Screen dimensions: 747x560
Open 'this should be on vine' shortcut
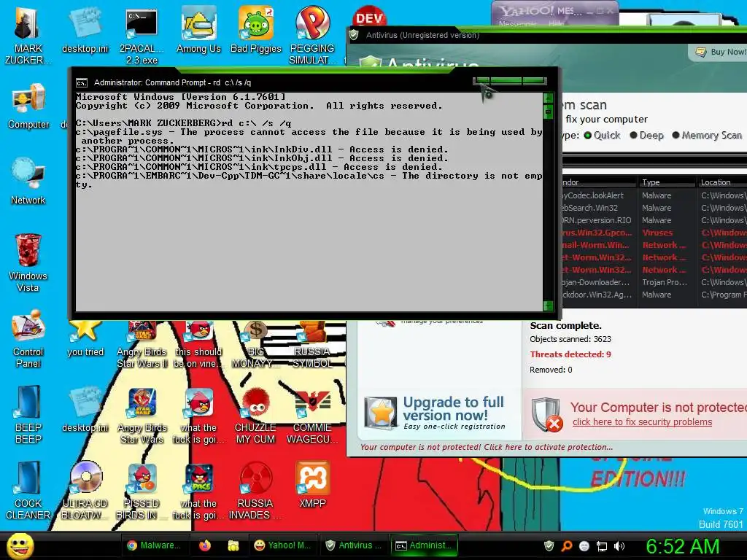tap(198, 345)
